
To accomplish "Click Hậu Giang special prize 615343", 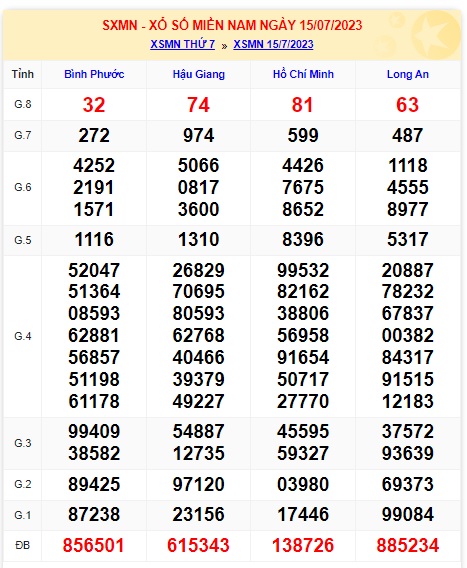I will click(x=198, y=546).
